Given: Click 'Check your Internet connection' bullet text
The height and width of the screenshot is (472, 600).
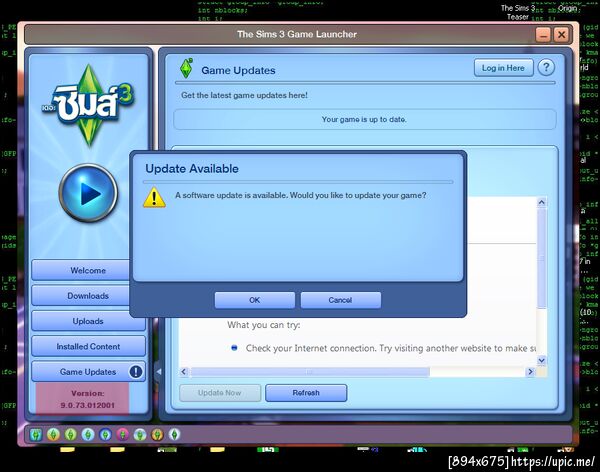Looking at the screenshot, I should [x=391, y=348].
